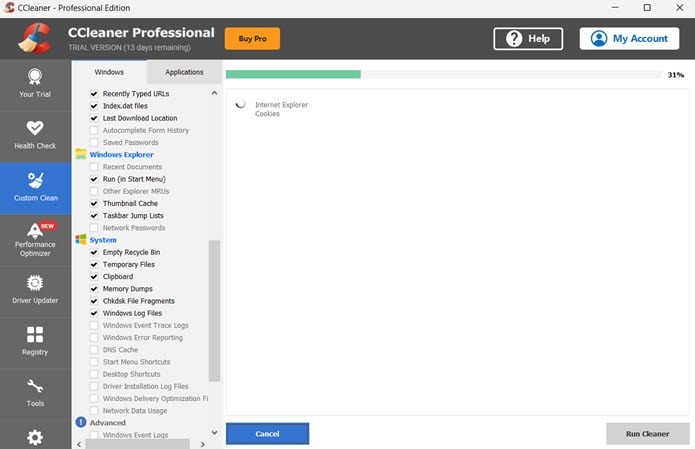The width and height of the screenshot is (695, 449).
Task: Uncheck Temporary Files option
Action: (94, 264)
